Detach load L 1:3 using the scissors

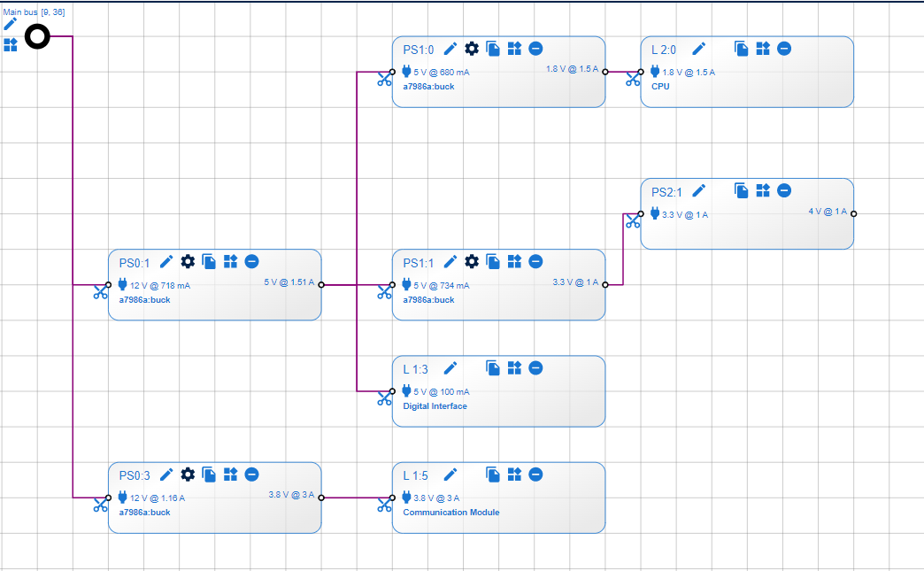[x=384, y=397]
